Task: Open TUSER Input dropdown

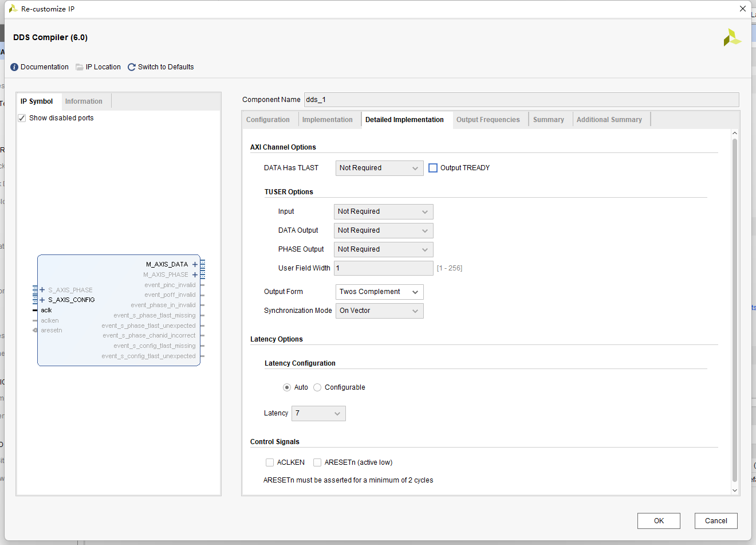Action: tap(383, 211)
